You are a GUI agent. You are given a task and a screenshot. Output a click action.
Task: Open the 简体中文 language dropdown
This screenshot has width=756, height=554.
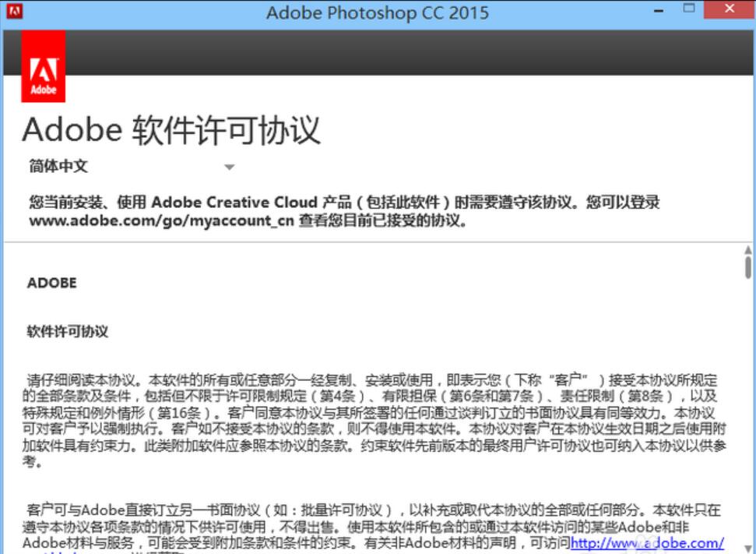[132, 167]
